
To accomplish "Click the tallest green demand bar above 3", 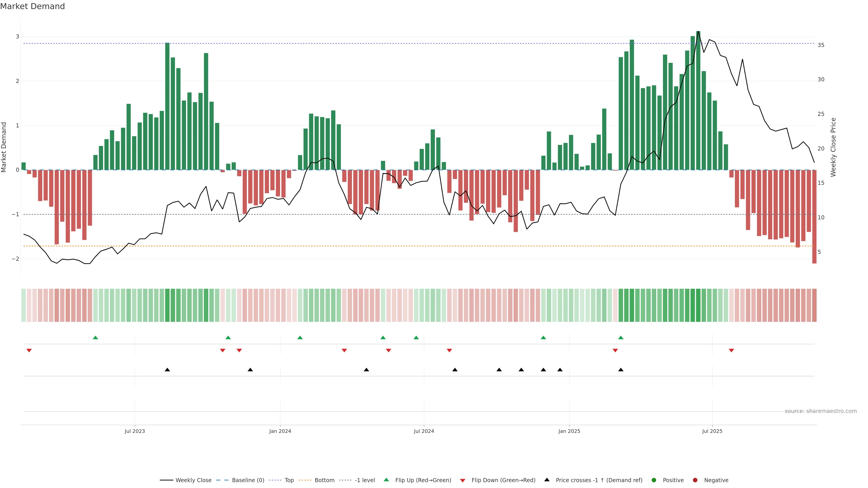I will [698, 101].
